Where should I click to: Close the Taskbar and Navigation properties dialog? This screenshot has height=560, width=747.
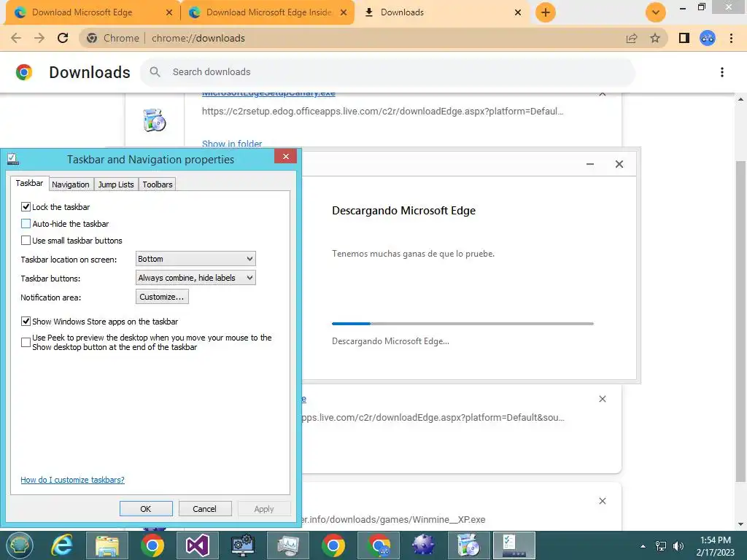coord(286,156)
